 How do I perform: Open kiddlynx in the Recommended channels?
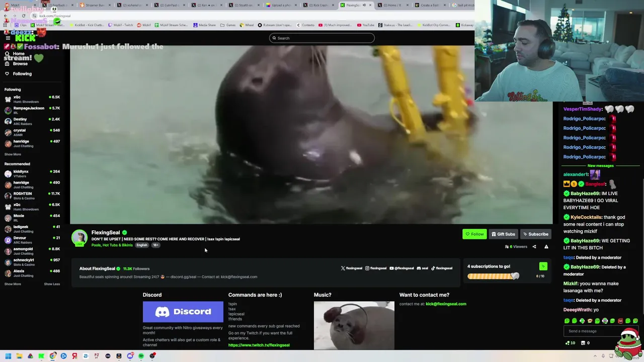coord(32,173)
